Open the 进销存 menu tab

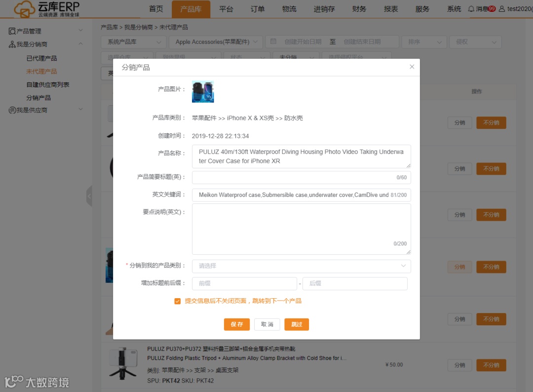coord(324,9)
